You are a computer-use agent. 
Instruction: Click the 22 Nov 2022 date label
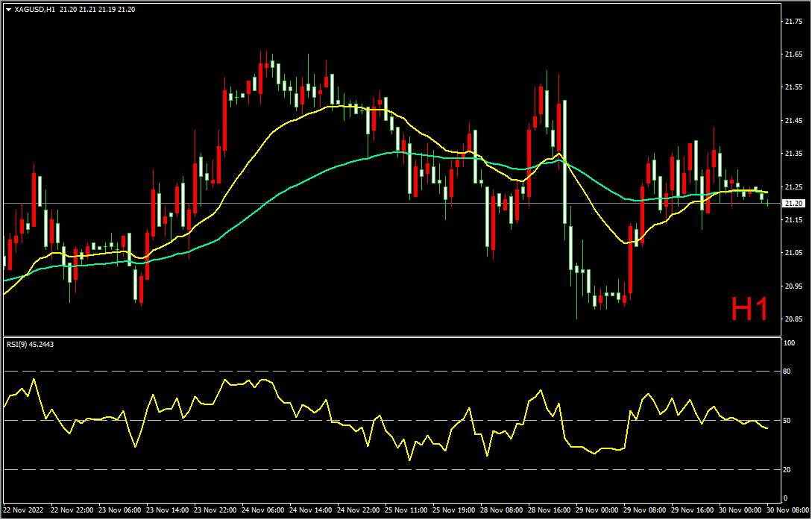coord(23,510)
